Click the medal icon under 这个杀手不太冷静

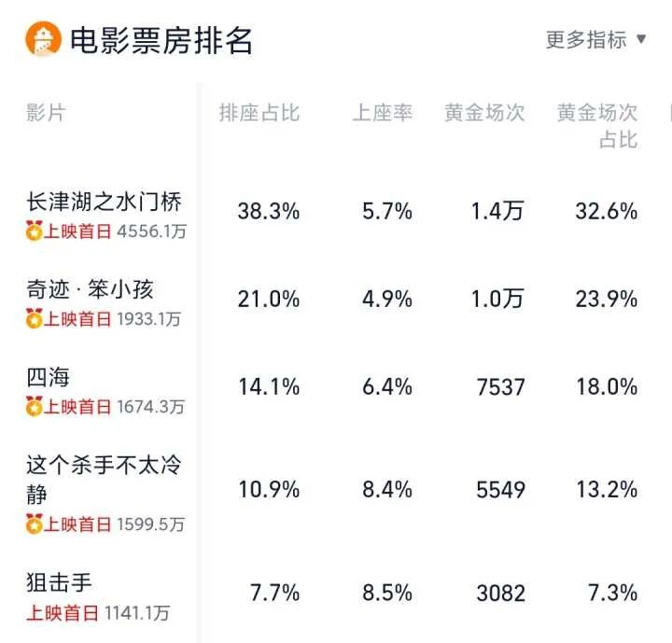click(35, 524)
